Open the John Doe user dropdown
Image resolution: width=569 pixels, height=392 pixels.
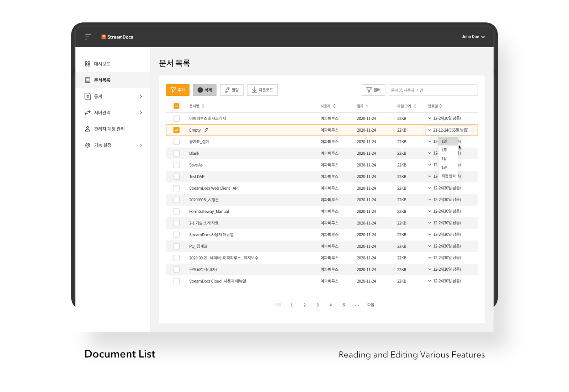tap(473, 37)
